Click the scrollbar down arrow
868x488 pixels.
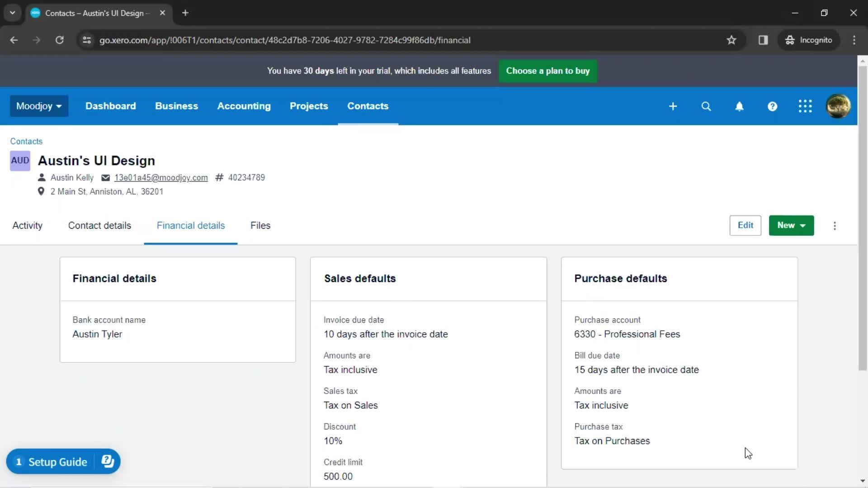863,481
